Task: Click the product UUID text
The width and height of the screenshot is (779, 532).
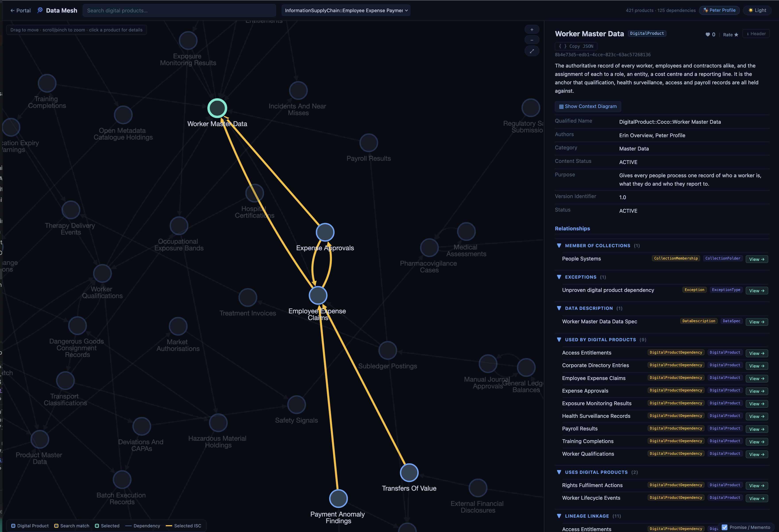Action: click(x=602, y=55)
